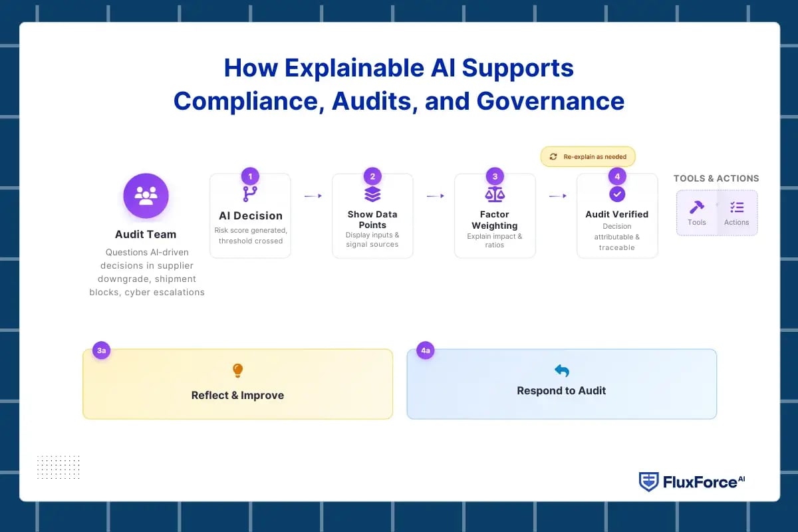Click the 4a badge on Respond to Audit

coord(425,350)
